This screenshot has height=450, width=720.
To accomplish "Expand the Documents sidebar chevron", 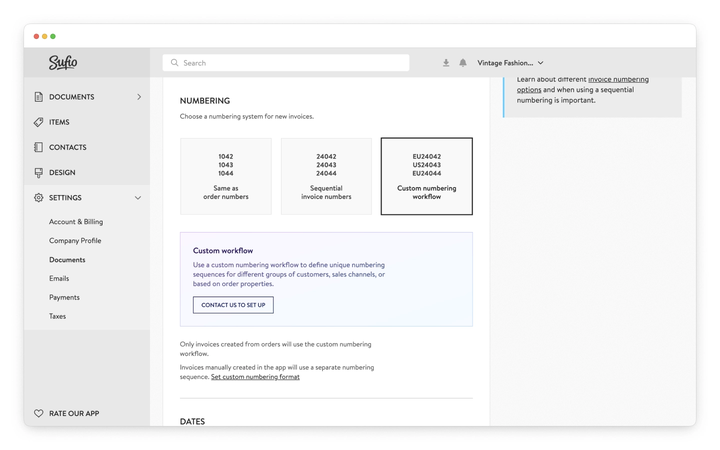I will [x=139, y=97].
